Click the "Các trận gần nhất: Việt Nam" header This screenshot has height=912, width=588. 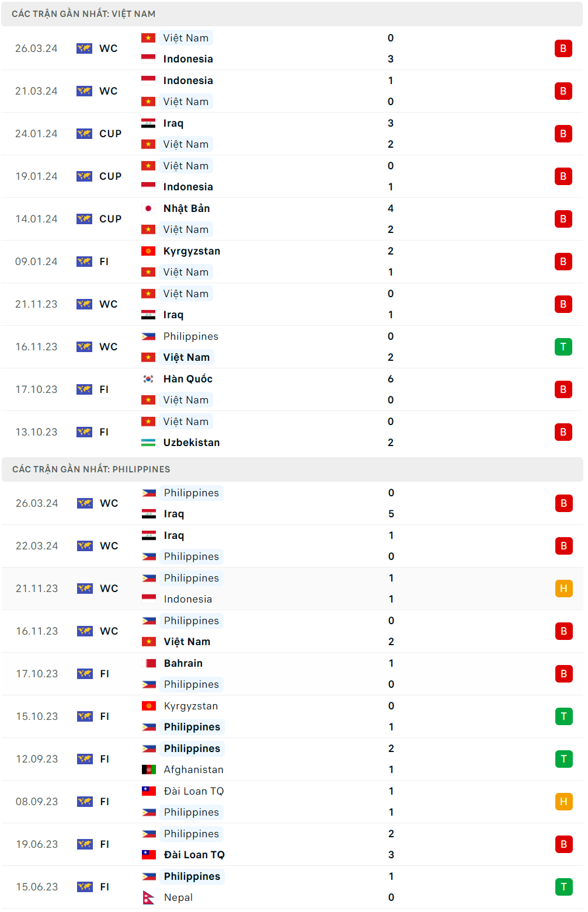(x=83, y=14)
